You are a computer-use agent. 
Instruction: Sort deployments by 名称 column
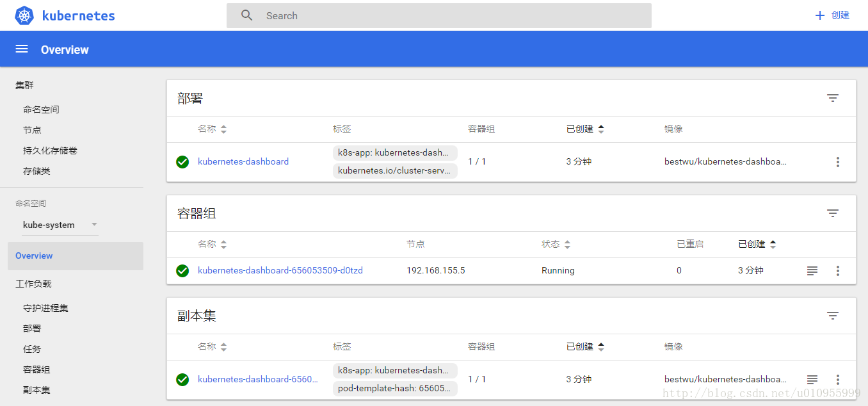click(212, 129)
